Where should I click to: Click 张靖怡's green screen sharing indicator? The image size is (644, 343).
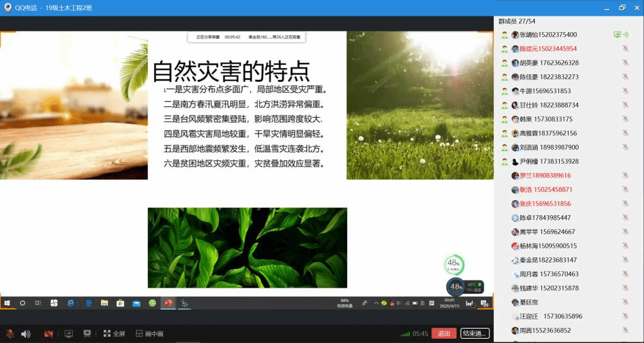click(x=618, y=35)
